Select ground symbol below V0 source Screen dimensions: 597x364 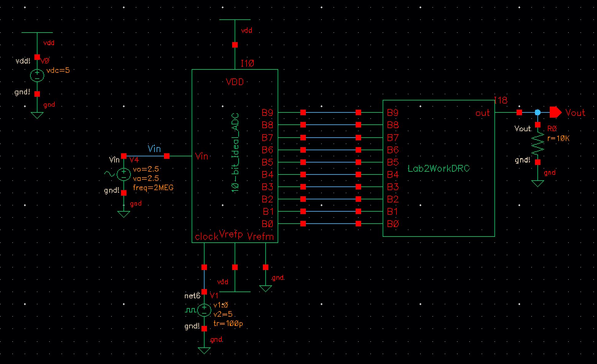coord(37,115)
